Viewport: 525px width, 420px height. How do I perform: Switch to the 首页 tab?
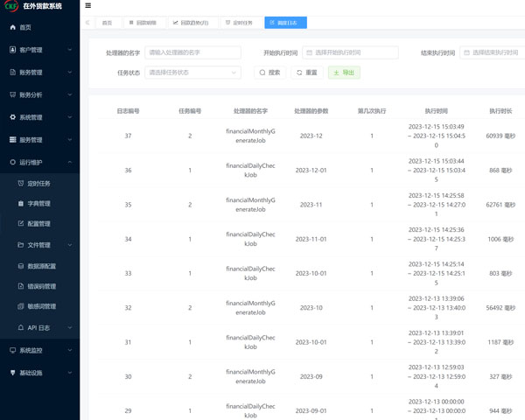tap(107, 22)
